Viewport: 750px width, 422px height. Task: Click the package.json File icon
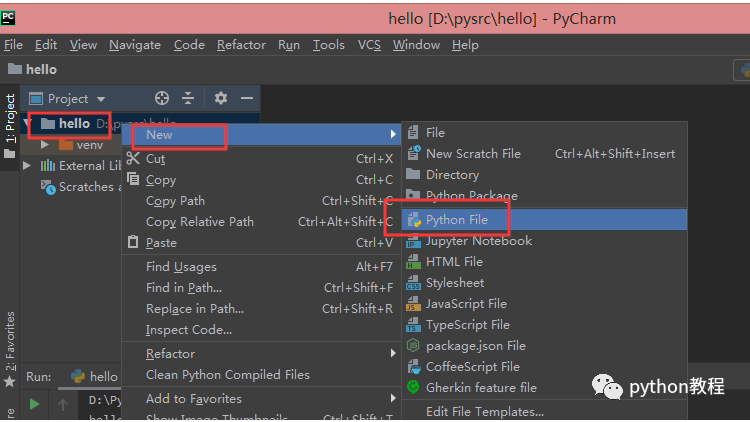click(x=413, y=345)
